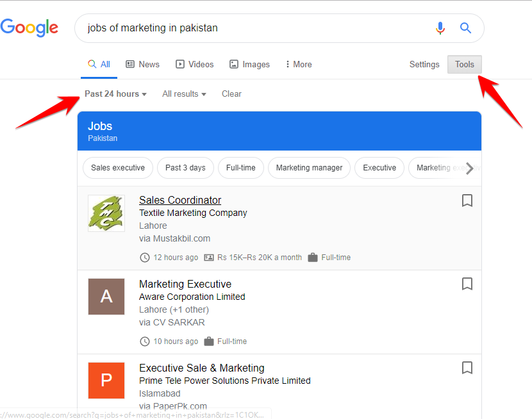The image size is (532, 419).
Task: Switch to the Videos tab
Action: click(x=195, y=65)
